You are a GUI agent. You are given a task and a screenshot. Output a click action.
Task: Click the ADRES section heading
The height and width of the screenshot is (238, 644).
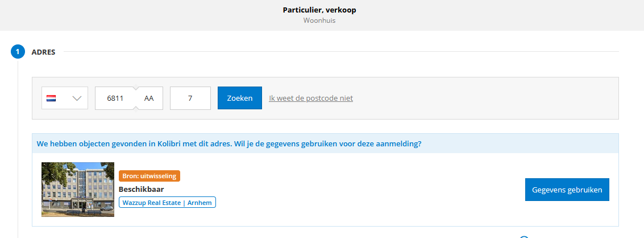point(44,52)
